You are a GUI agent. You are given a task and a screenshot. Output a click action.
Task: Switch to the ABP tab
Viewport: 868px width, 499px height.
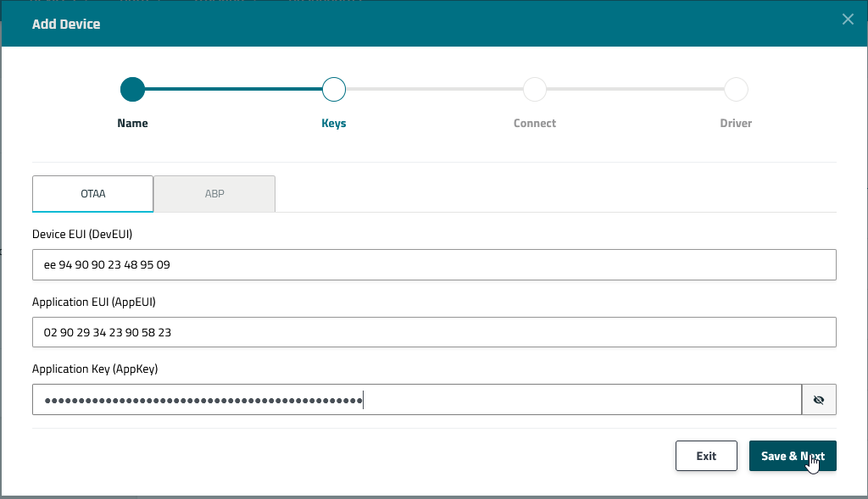point(214,194)
